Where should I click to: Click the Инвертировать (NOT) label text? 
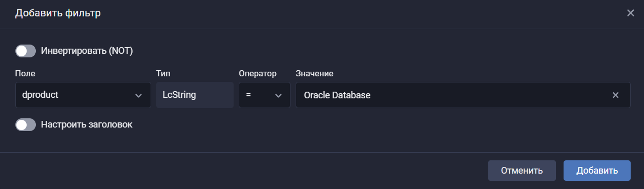point(87,51)
